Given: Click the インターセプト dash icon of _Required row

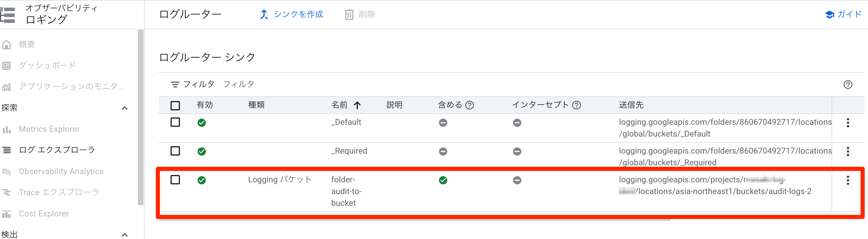Looking at the screenshot, I should pos(517,152).
